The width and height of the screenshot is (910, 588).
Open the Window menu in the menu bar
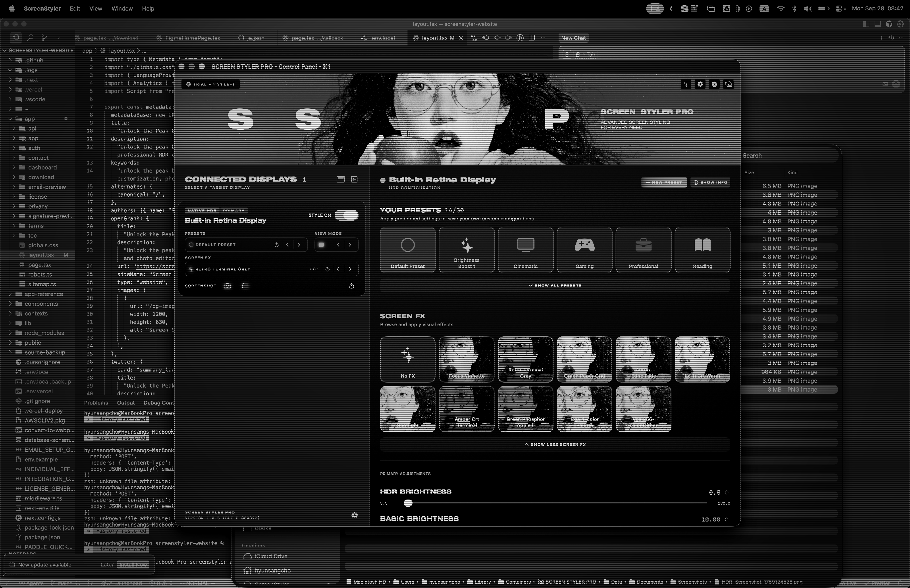point(122,8)
